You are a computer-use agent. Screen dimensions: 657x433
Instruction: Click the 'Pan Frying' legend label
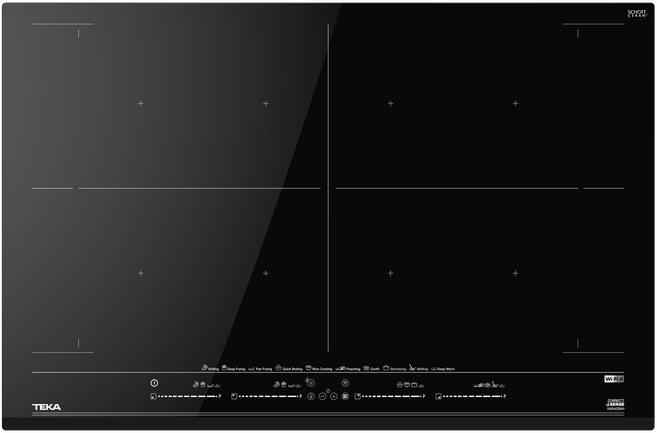click(264, 369)
